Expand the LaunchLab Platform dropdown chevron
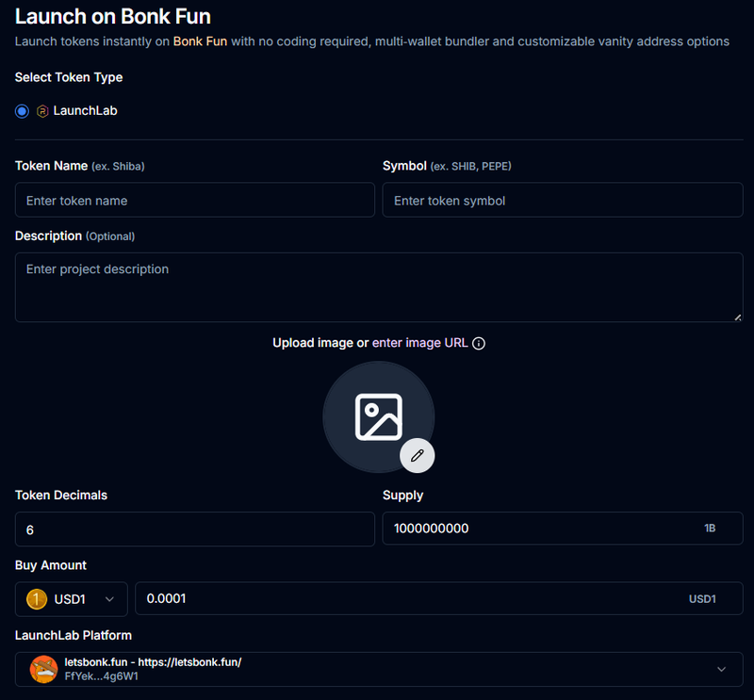Screen dimensions: 754x700 [x=722, y=669]
